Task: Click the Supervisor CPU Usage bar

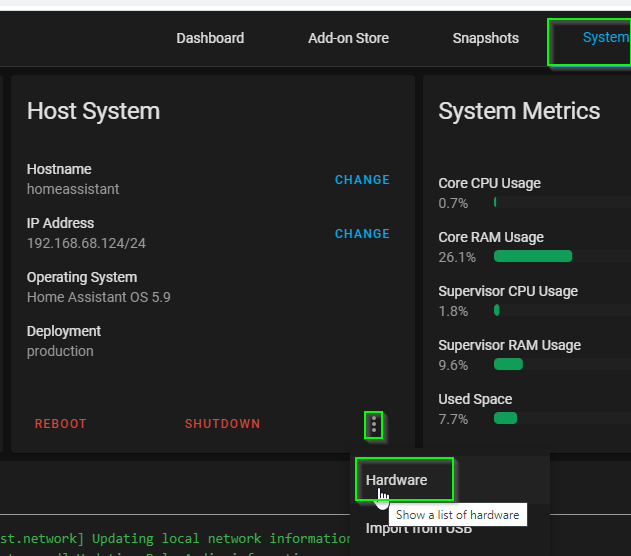Action: (562, 310)
